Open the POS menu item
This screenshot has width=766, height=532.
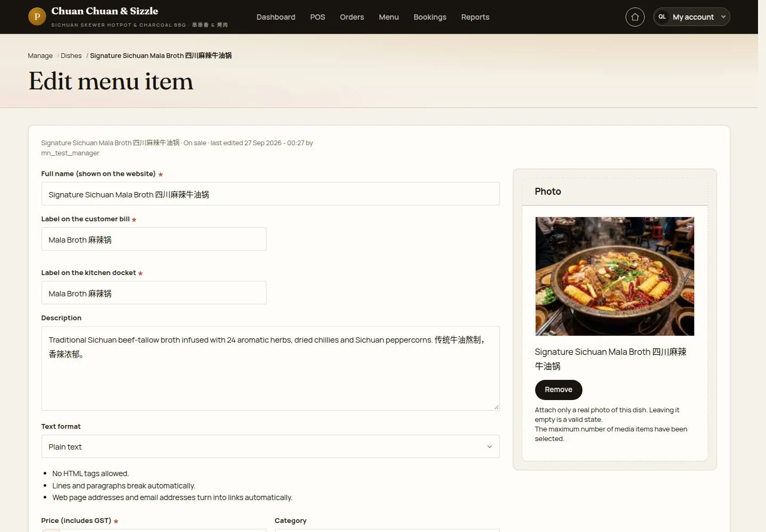318,17
